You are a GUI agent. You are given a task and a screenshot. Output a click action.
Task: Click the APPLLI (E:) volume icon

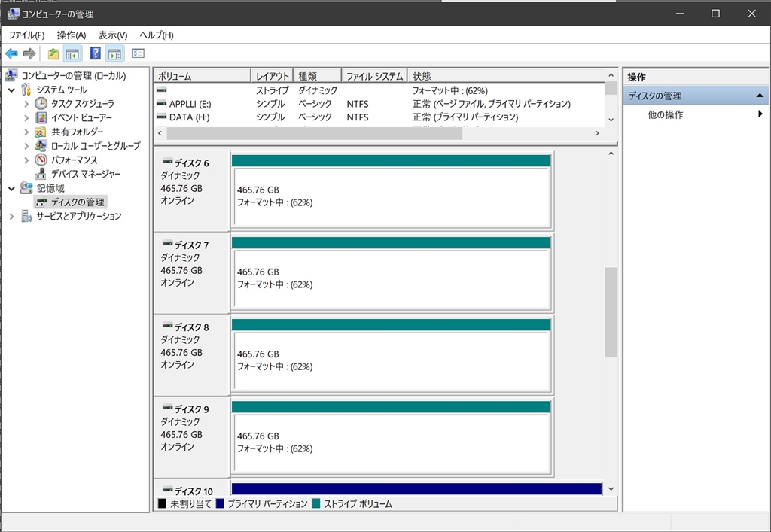[x=161, y=104]
